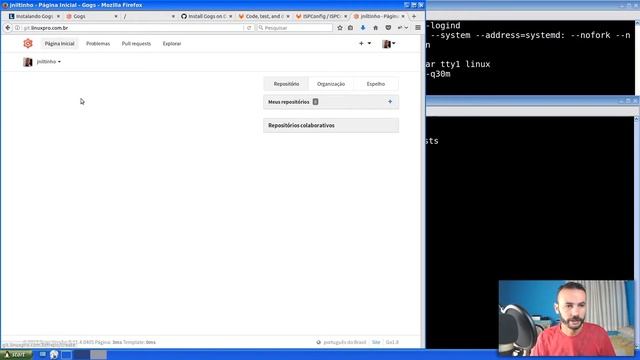640x360 pixels.
Task: Bookmark this page with the star icon
Action: pyautogui.click(x=340, y=28)
